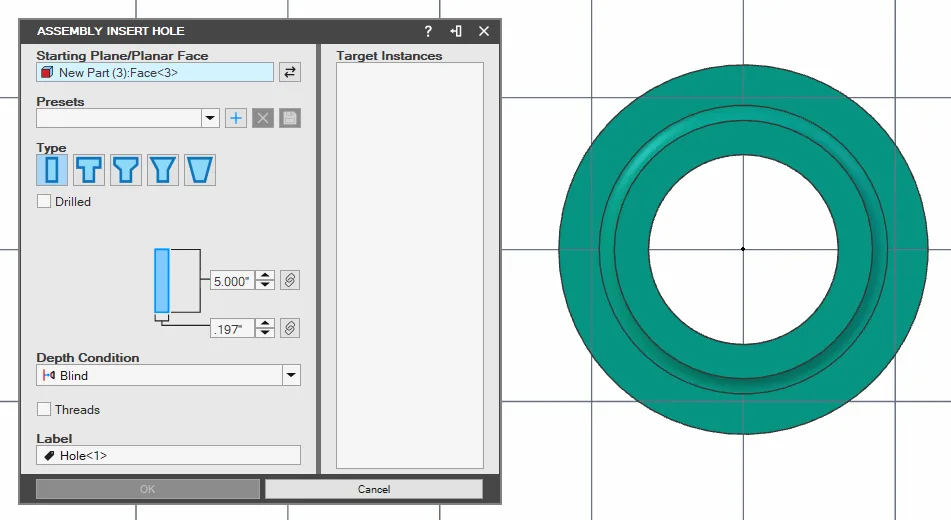Close the Assembly Insert Hole dialog

pos(484,31)
